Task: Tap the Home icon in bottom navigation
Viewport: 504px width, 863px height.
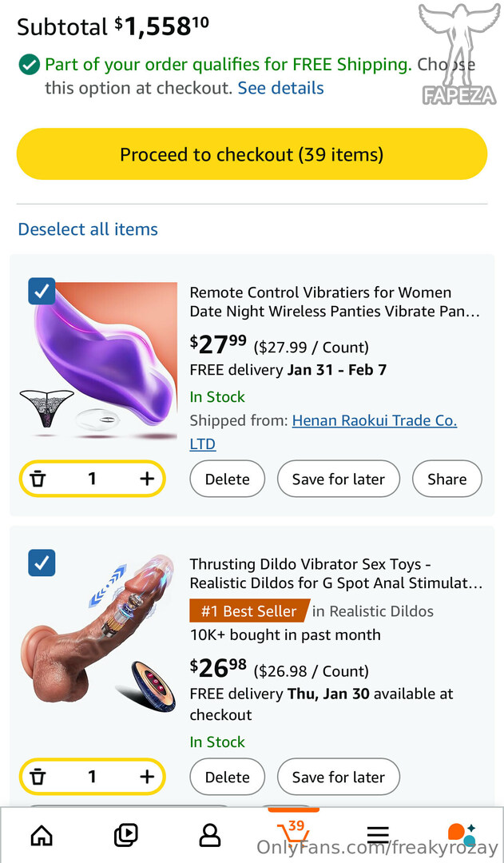Action: click(x=42, y=835)
